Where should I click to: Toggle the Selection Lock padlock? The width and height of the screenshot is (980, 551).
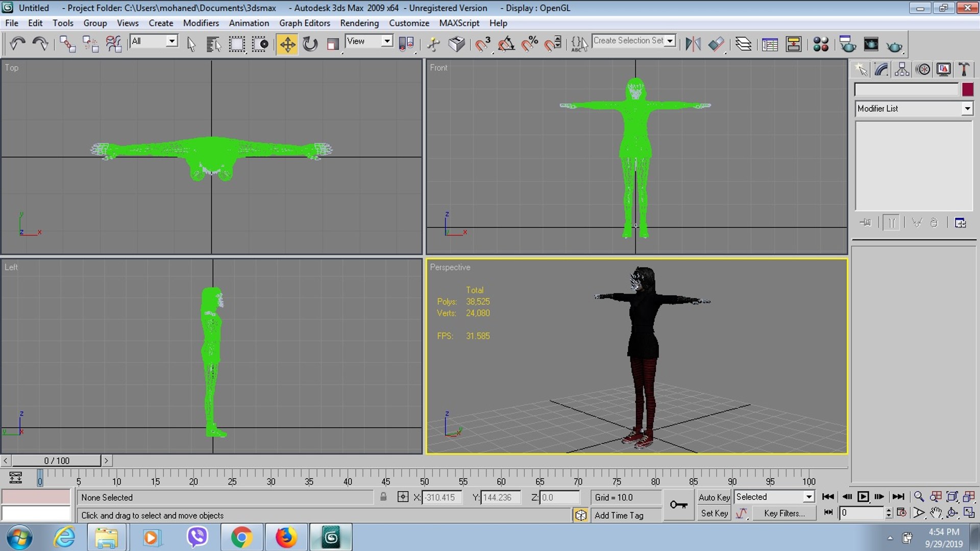click(x=383, y=497)
